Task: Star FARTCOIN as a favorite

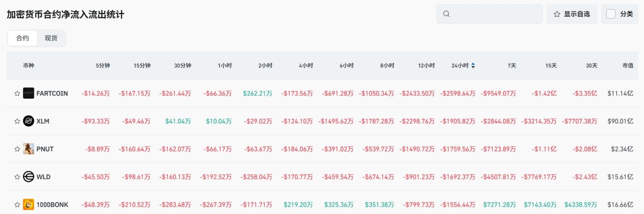Action: pyautogui.click(x=17, y=93)
